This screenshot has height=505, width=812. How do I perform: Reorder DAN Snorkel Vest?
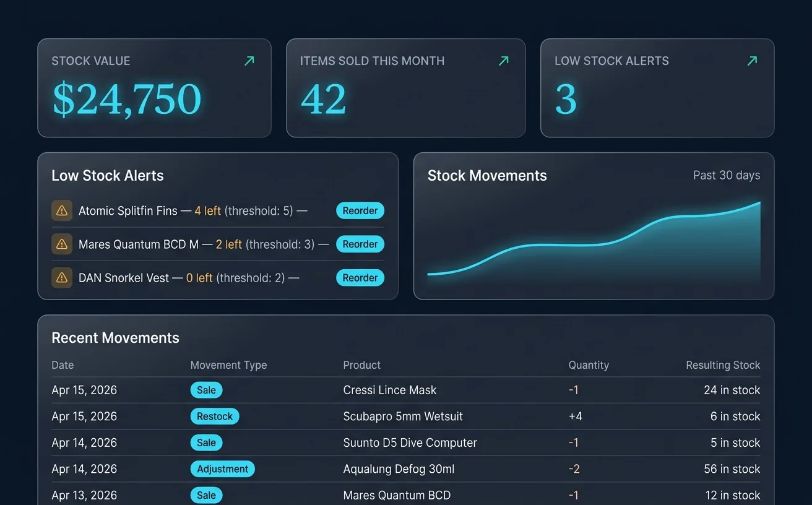coord(360,278)
